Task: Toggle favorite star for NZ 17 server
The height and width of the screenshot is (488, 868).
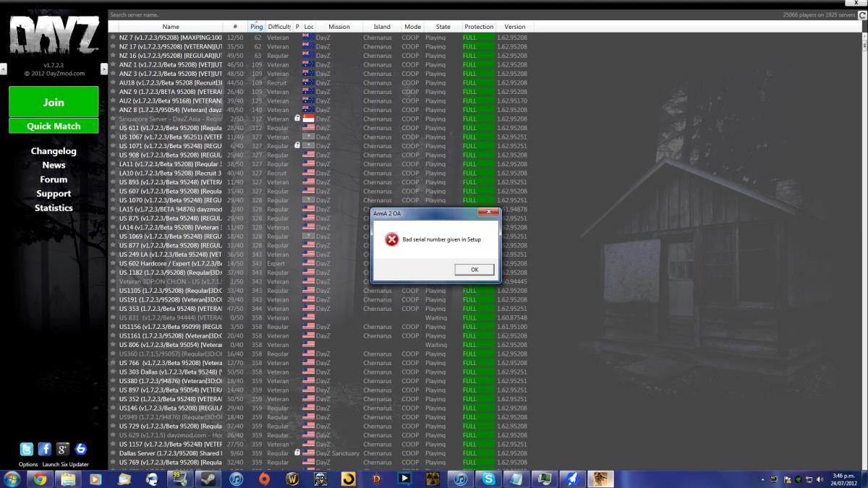Action: pyautogui.click(x=113, y=46)
